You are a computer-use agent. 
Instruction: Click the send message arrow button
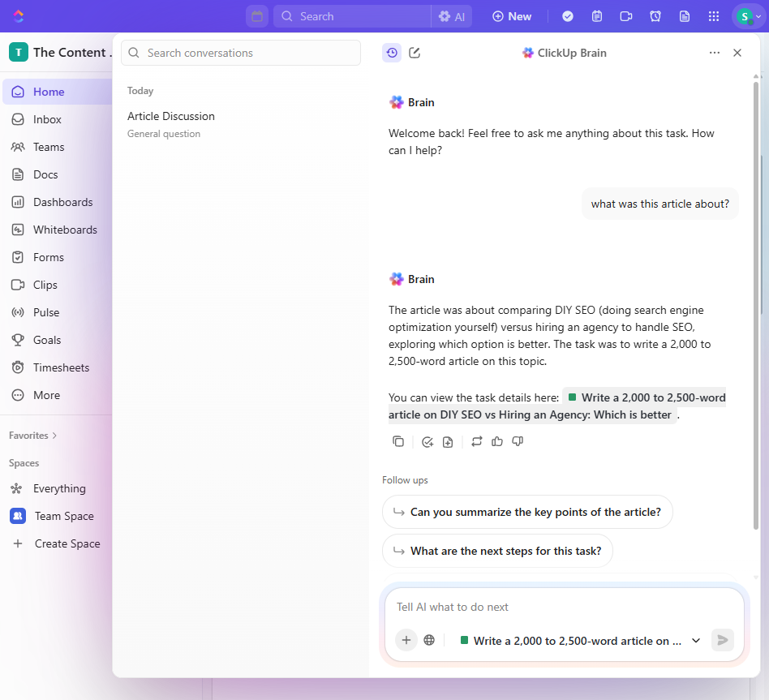tap(723, 640)
